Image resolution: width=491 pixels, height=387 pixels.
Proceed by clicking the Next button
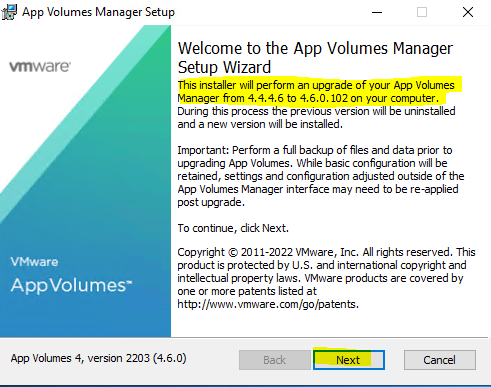(349, 360)
